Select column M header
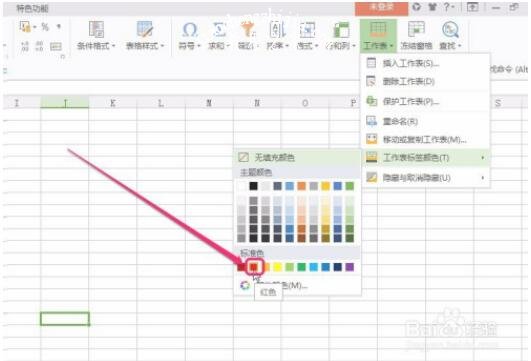The width and height of the screenshot is (531, 361). (209, 103)
